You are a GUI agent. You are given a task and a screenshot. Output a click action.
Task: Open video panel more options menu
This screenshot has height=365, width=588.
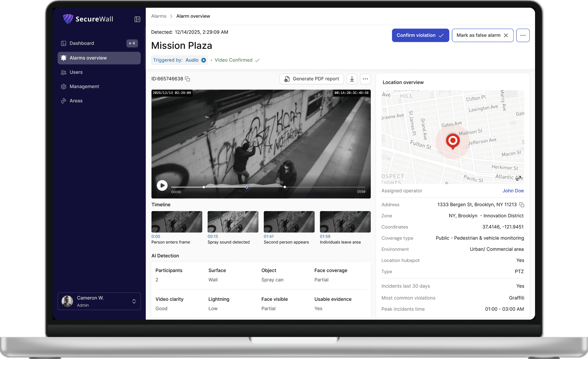coord(365,79)
